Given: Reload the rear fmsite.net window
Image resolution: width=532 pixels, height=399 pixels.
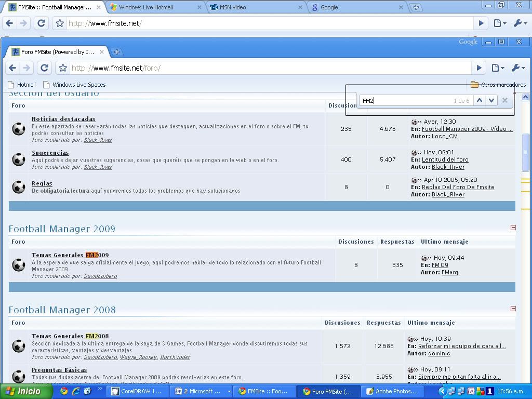Looking at the screenshot, I should 41,23.
